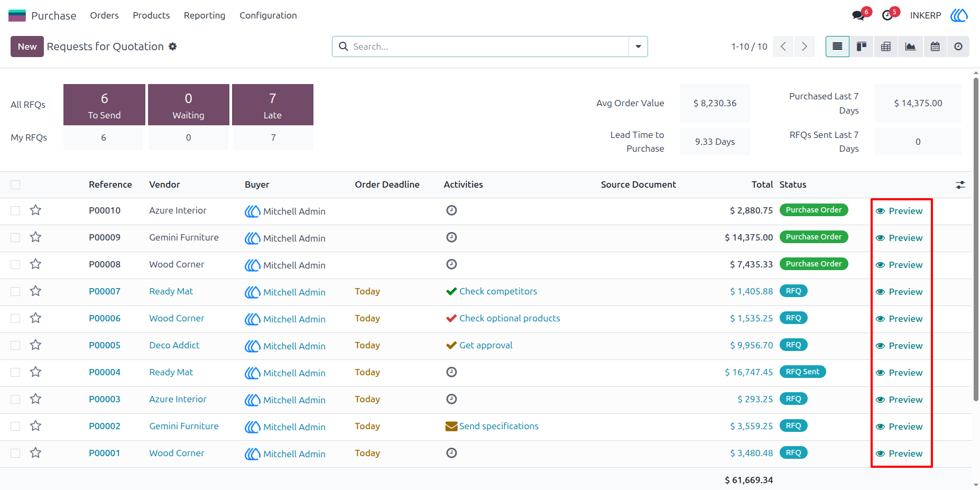Sort by the Order Deadline column

click(387, 184)
